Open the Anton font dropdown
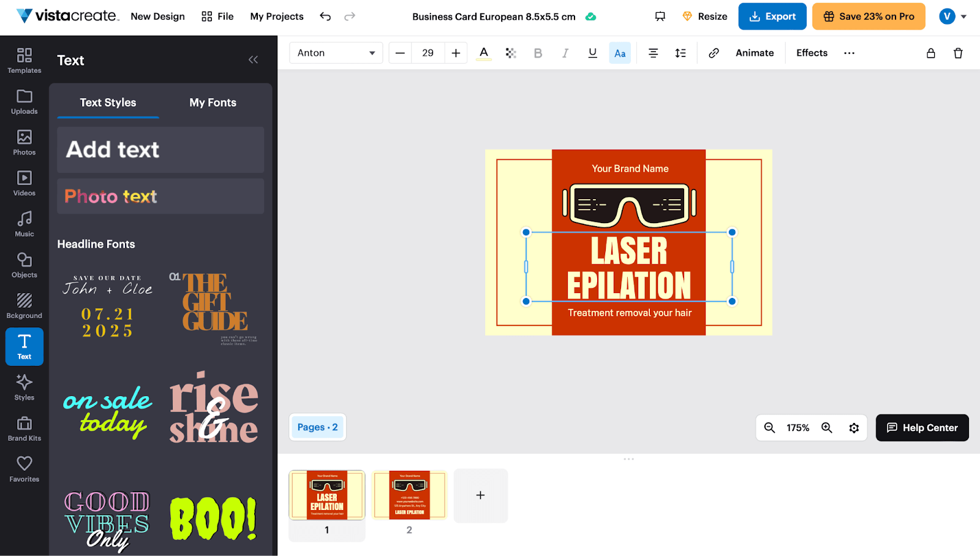 (x=336, y=53)
